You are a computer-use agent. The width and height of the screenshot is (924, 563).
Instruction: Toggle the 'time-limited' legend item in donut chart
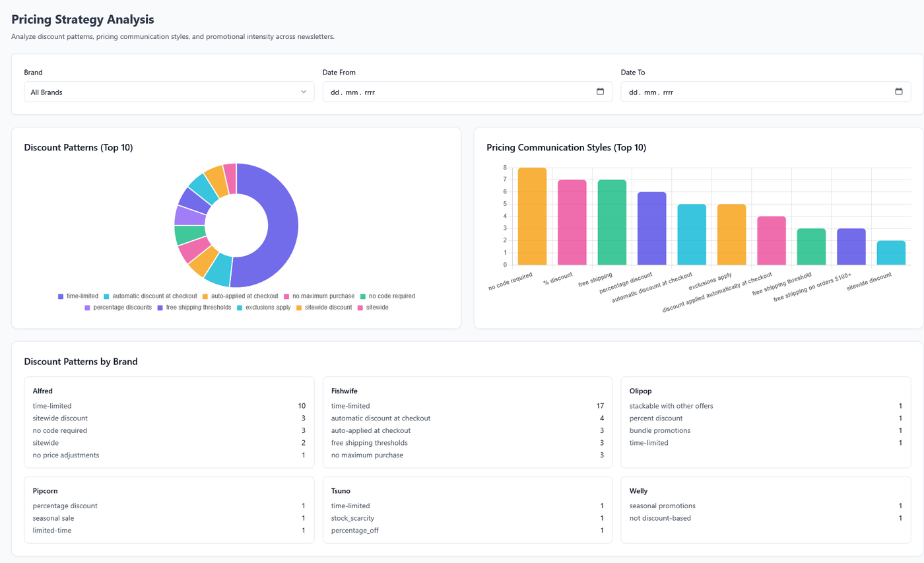tap(78, 296)
